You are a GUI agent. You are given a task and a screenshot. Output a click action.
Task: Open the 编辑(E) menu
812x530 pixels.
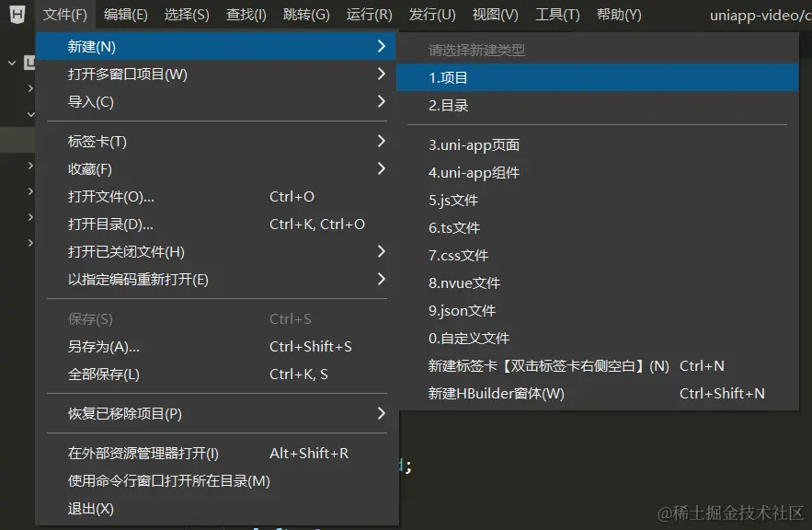(x=125, y=15)
